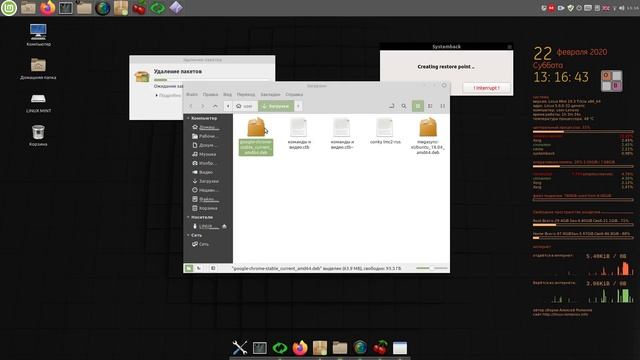Switch to icon view
640x360 pixels.
pyautogui.click(x=418, y=106)
